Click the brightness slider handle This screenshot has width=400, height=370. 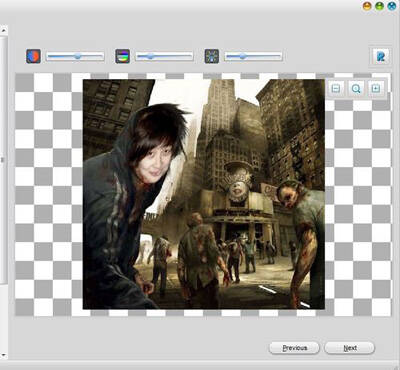click(243, 56)
